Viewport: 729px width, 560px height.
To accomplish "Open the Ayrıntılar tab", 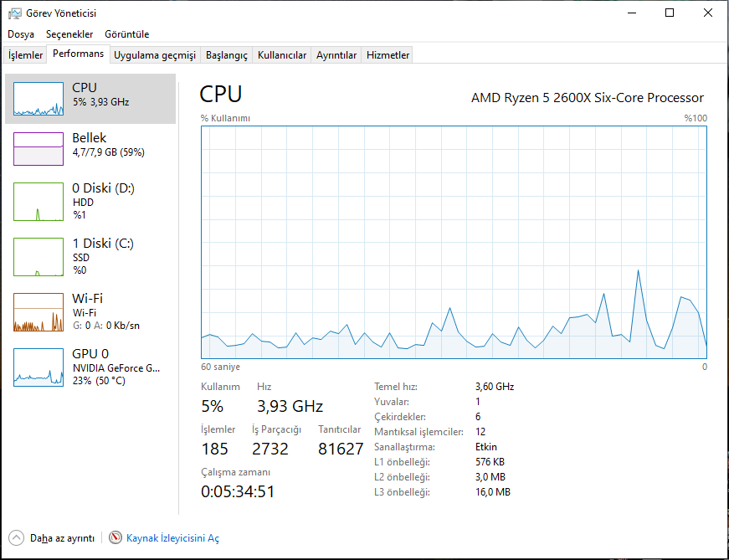I will (336, 55).
